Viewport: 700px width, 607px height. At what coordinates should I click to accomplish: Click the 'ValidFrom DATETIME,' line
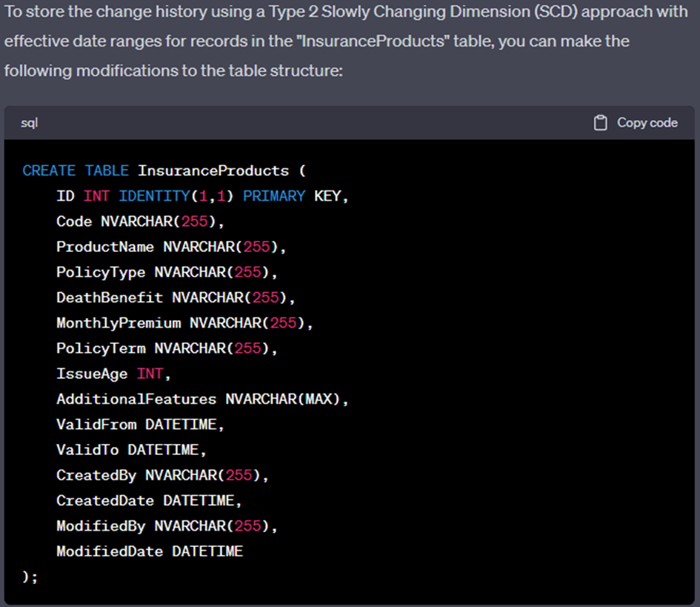tap(140, 425)
